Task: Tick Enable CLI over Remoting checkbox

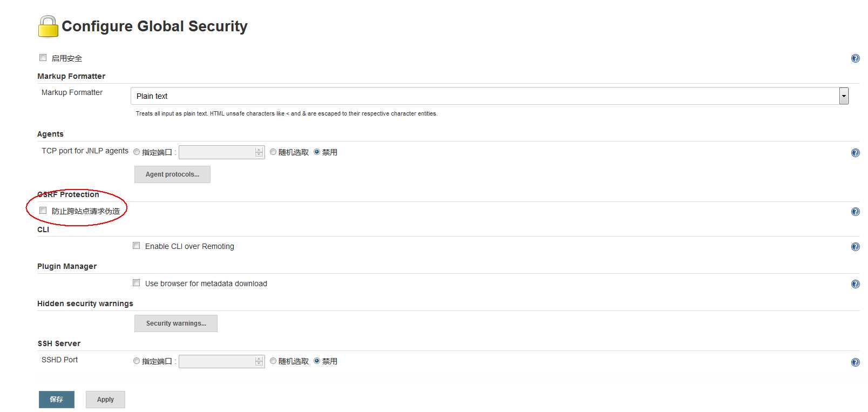Action: click(137, 246)
